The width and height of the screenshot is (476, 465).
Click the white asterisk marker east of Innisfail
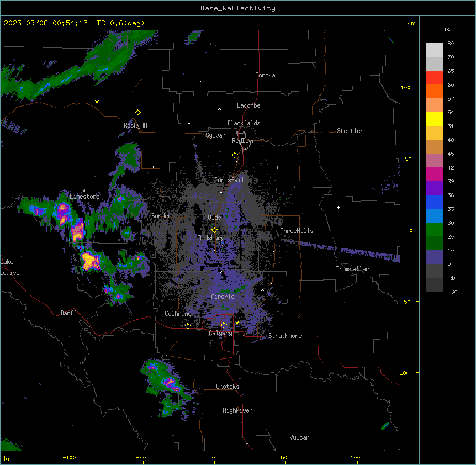(x=277, y=167)
